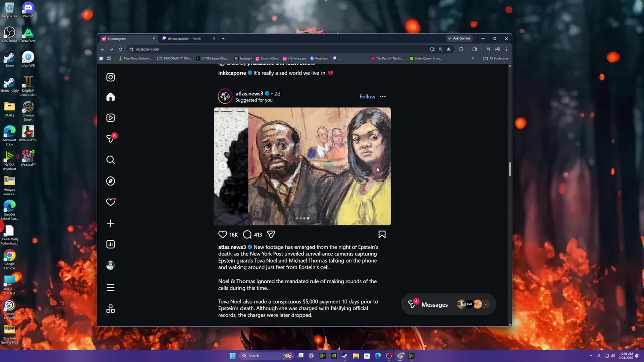Like the atlas.news3 post
Image resolution: width=644 pixels, height=362 pixels.
tap(223, 234)
